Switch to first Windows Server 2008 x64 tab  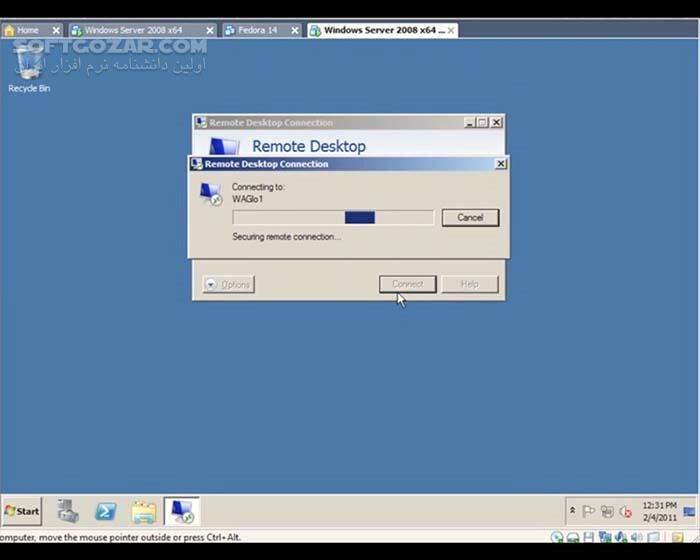tap(132, 30)
